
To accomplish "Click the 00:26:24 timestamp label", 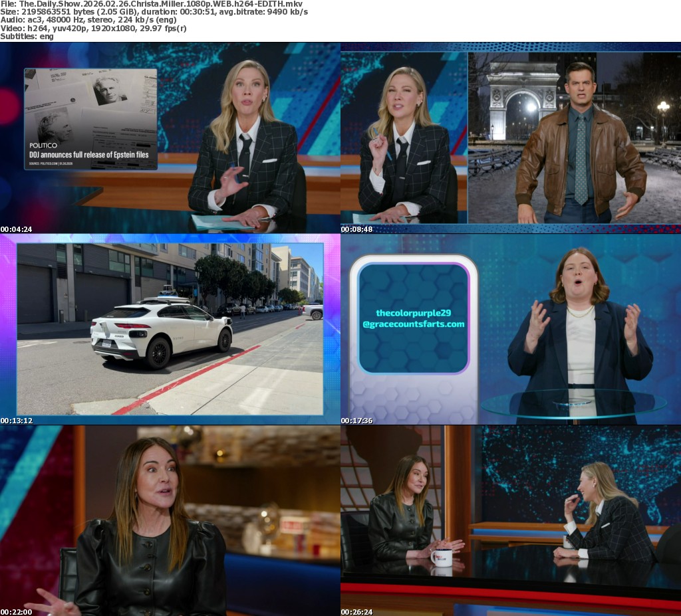I will coord(357,611).
